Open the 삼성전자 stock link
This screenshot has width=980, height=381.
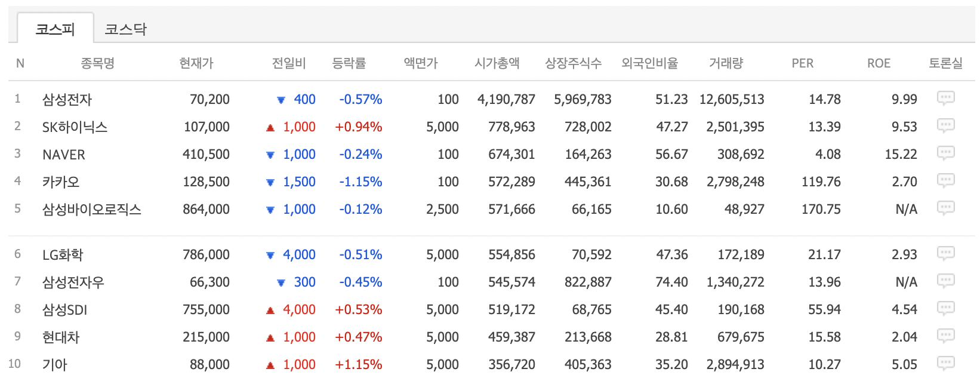pyautogui.click(x=67, y=100)
